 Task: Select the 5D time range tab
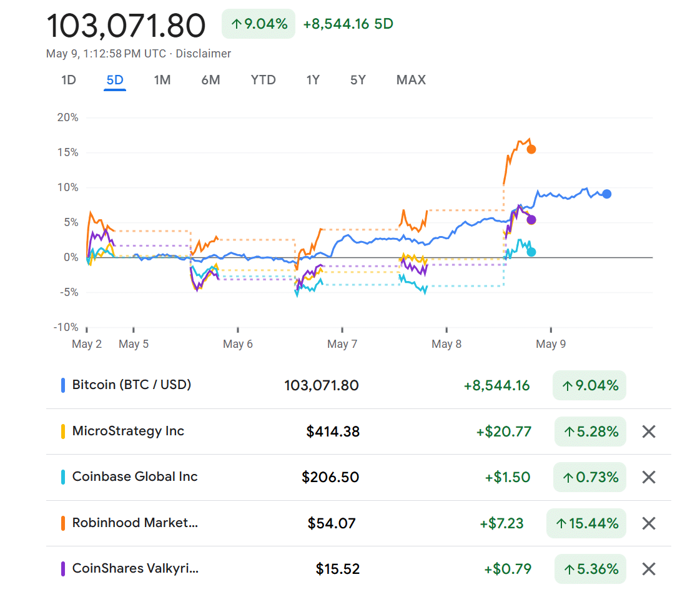coord(115,80)
